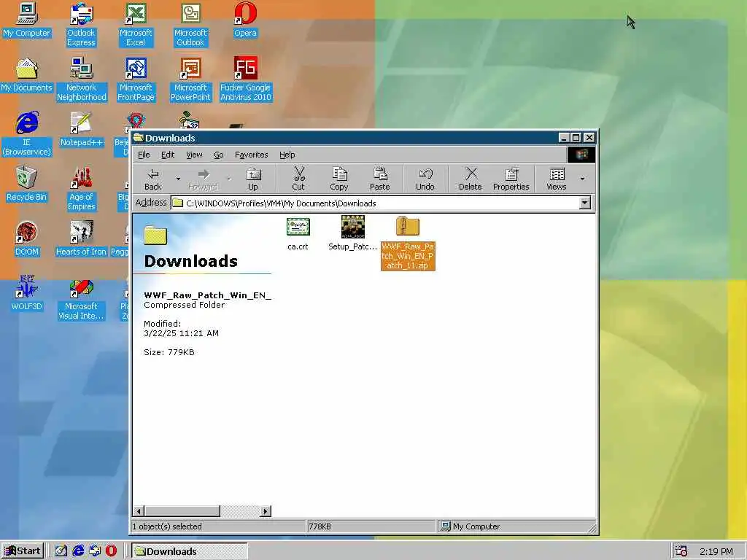Open Network Neighborhood desktop icon

pyautogui.click(x=82, y=79)
